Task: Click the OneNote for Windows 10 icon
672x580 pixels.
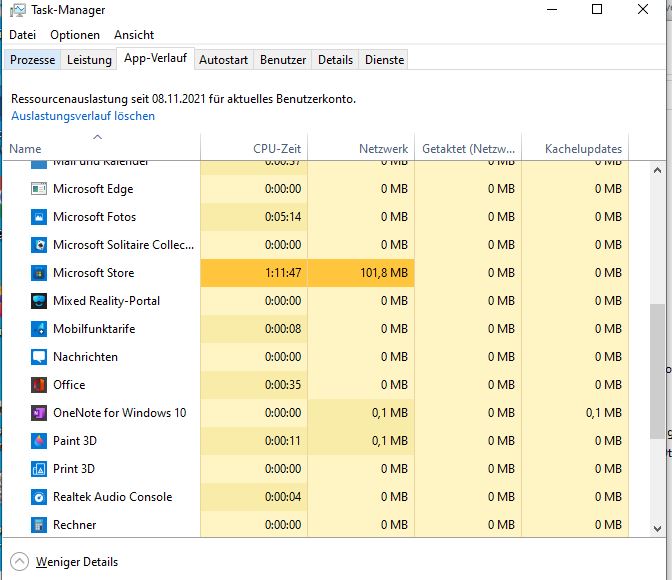Action: (39, 413)
